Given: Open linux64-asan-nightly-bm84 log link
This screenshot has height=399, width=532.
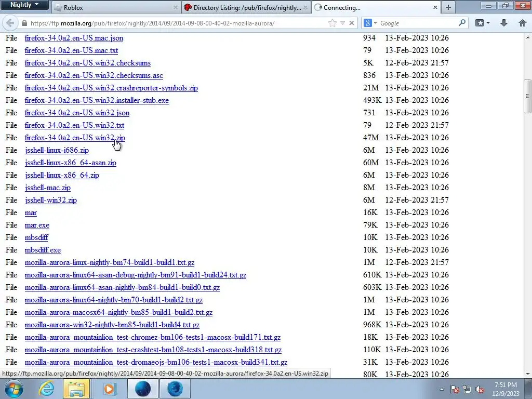Looking at the screenshot, I should click(x=122, y=287).
